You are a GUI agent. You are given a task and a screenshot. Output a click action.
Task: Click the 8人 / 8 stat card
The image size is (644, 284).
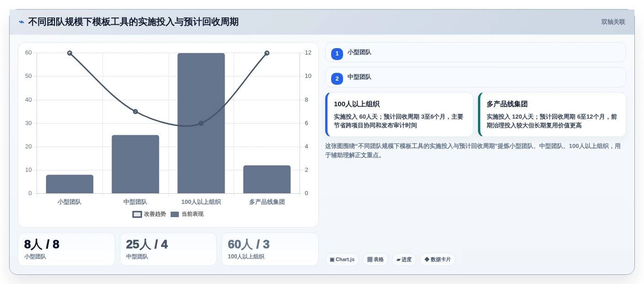pos(66,249)
